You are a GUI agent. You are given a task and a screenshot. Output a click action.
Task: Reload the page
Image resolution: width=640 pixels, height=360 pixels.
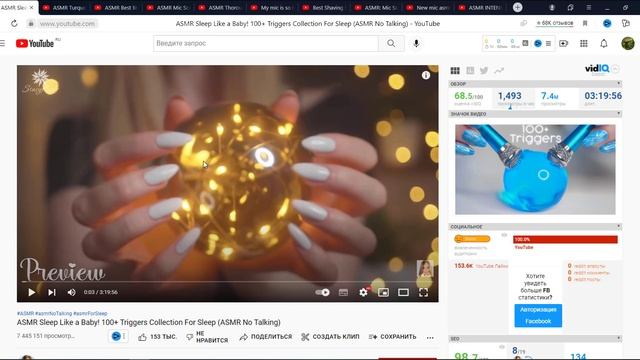pos(14,24)
